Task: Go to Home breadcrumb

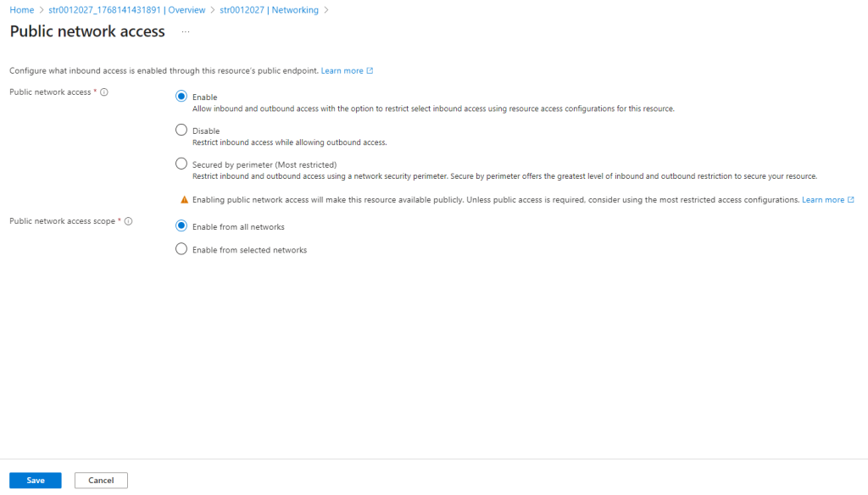Action: [20, 10]
